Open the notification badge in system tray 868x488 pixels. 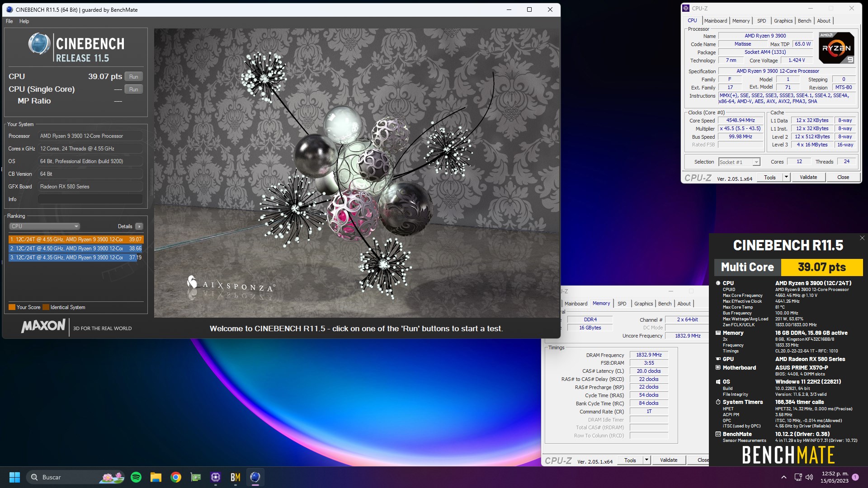pyautogui.click(x=855, y=477)
